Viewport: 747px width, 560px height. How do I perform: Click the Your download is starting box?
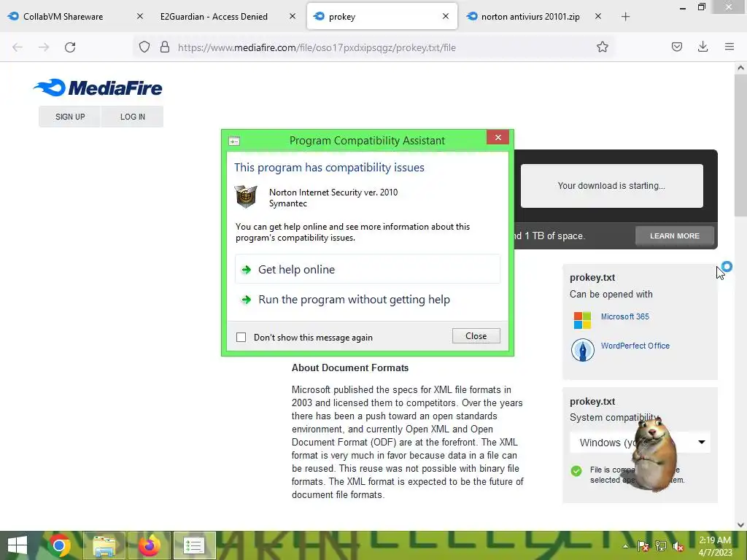coord(612,186)
